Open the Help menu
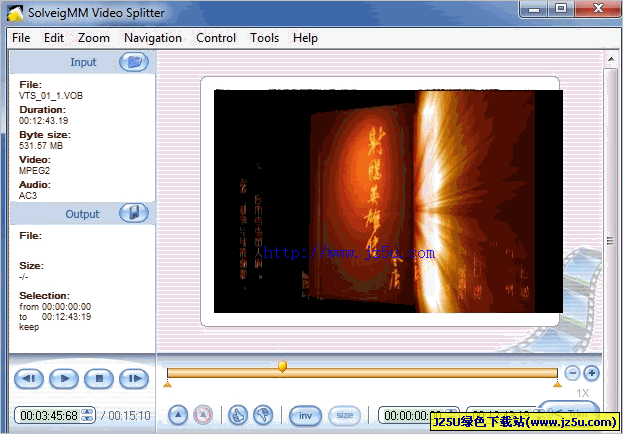 (x=305, y=38)
